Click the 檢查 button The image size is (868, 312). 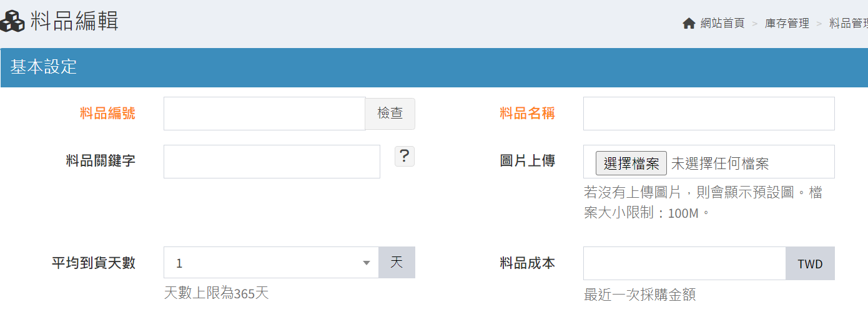pyautogui.click(x=390, y=114)
